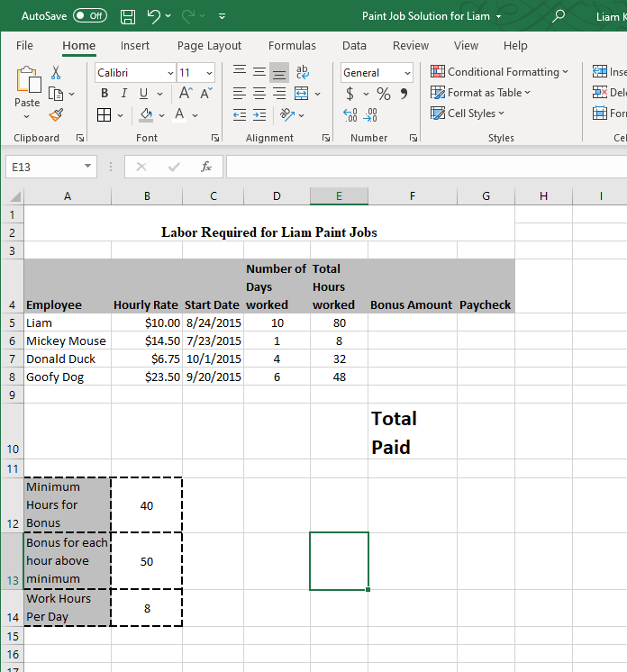Click the Undo arrow icon
Screen dimensions: 627x672
pyautogui.click(x=153, y=16)
